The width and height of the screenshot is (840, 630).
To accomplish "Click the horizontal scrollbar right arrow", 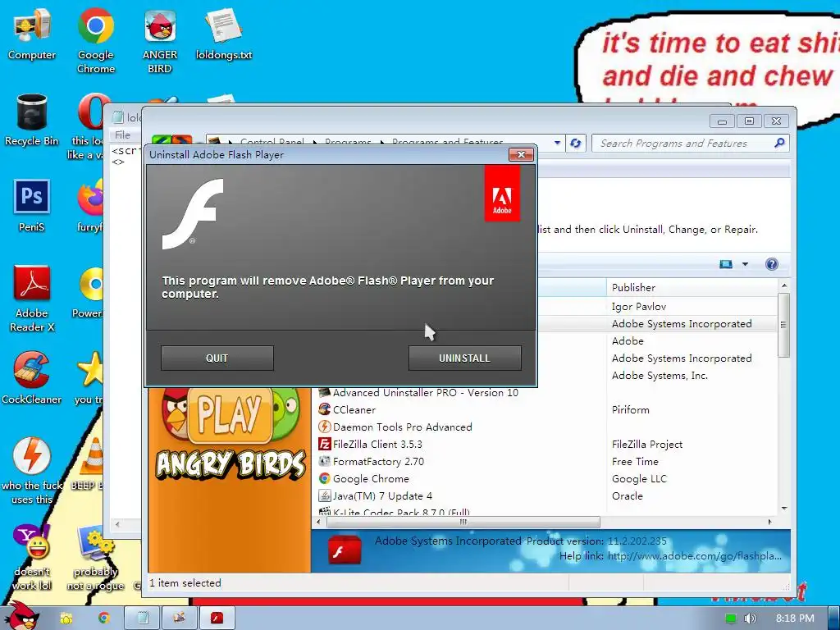I will [x=769, y=522].
